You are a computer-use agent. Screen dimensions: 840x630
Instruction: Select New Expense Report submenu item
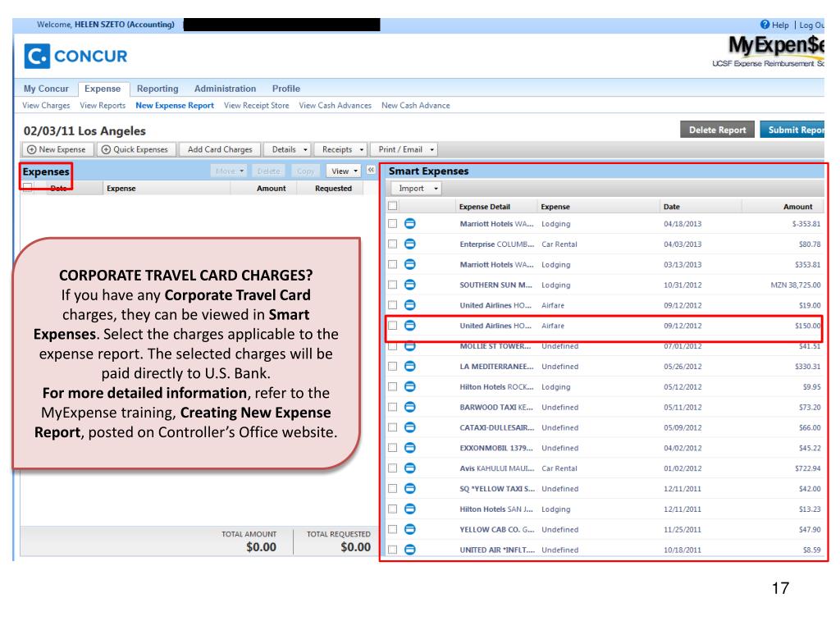[x=175, y=106]
